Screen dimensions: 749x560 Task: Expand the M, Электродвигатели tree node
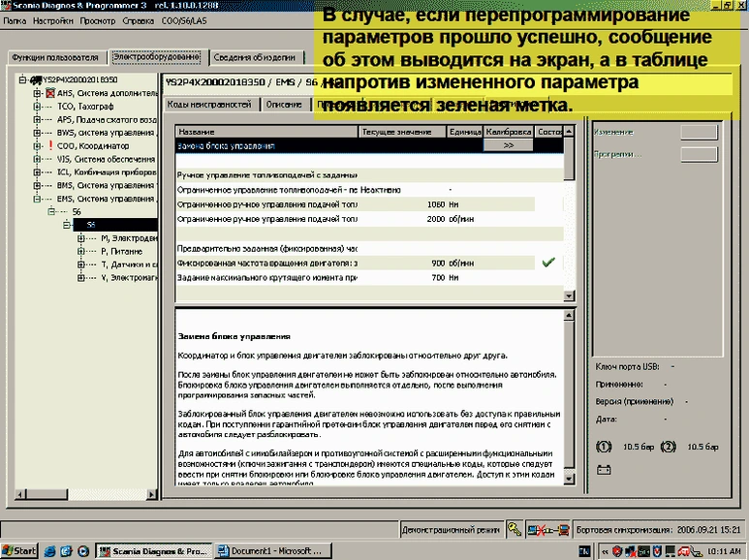click(x=79, y=237)
